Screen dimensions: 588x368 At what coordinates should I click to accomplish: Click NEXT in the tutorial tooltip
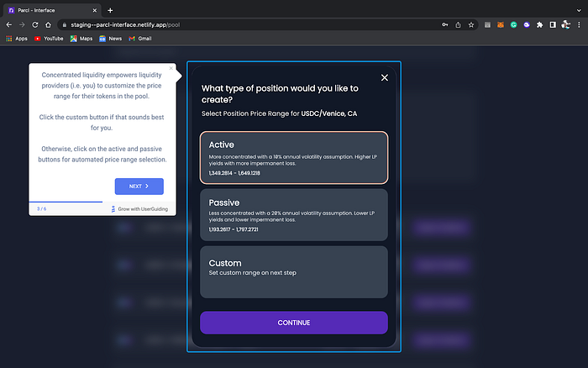[139, 187]
